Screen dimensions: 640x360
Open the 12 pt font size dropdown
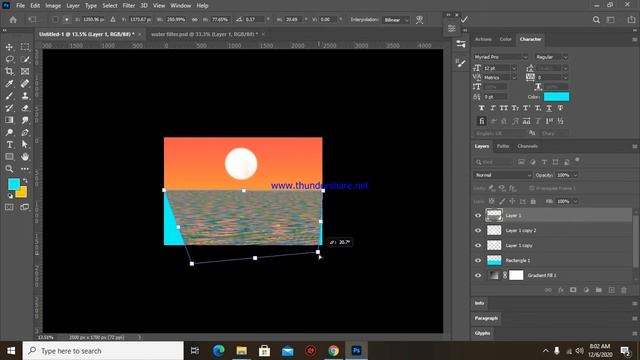[514, 68]
